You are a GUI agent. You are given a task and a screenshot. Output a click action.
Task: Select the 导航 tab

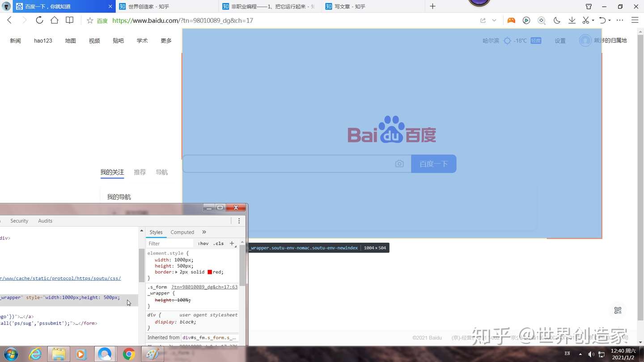click(162, 172)
